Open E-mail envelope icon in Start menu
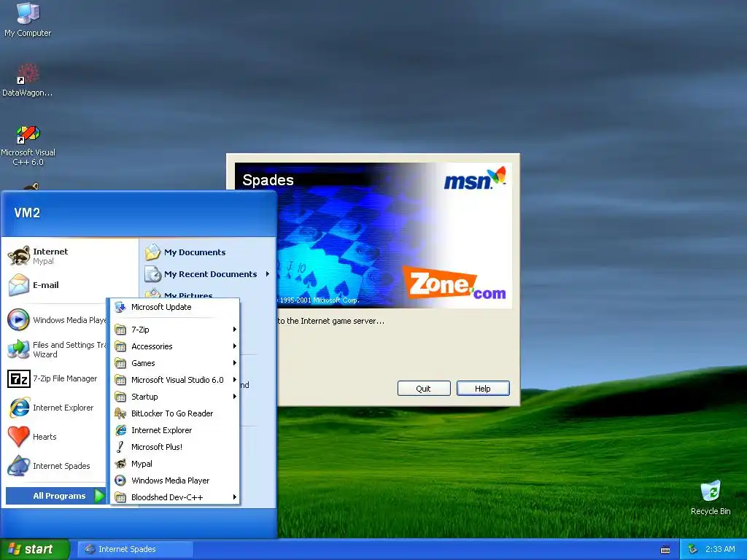This screenshot has width=747, height=560. (19, 285)
